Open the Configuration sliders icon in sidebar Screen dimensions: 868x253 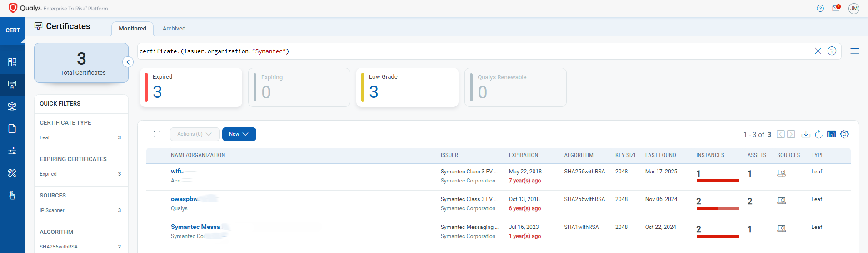coord(12,151)
